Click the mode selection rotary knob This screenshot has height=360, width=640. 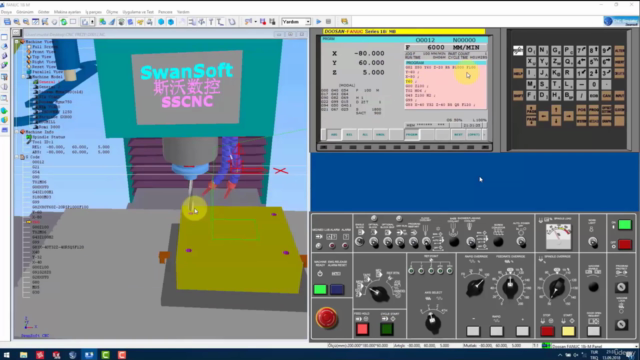point(378,292)
